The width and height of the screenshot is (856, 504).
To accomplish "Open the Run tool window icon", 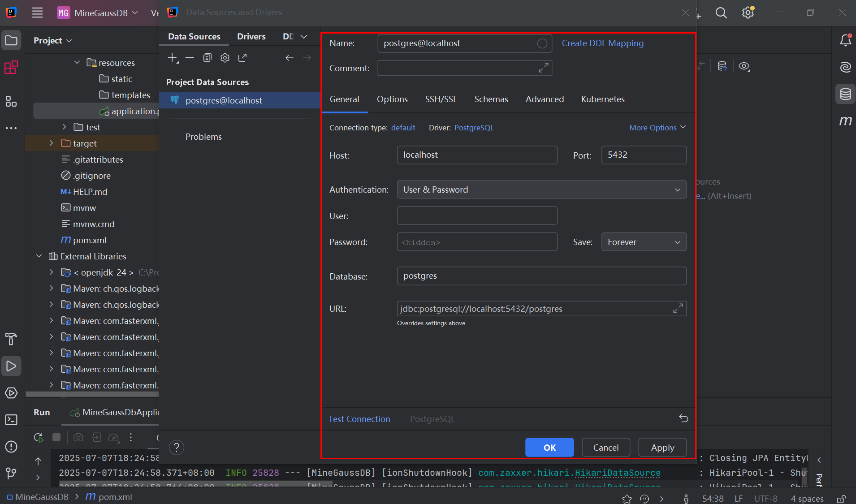I will pos(11,366).
